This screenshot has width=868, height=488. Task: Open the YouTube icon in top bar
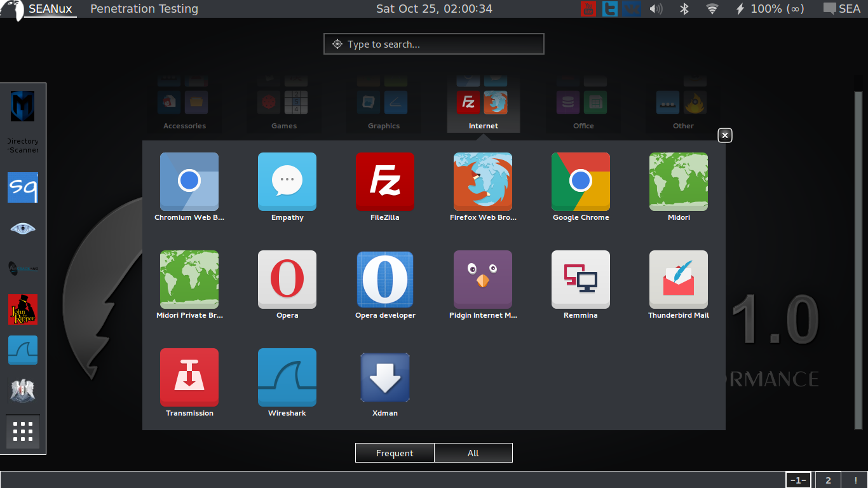588,9
